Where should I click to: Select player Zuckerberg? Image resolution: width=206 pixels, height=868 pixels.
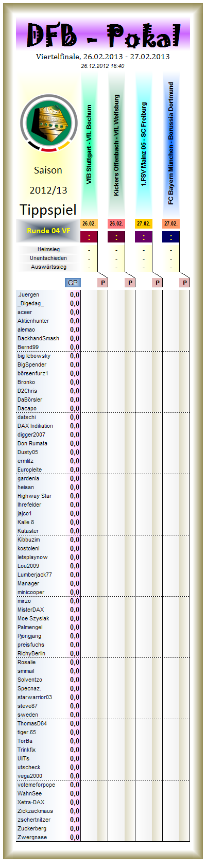[32, 828]
